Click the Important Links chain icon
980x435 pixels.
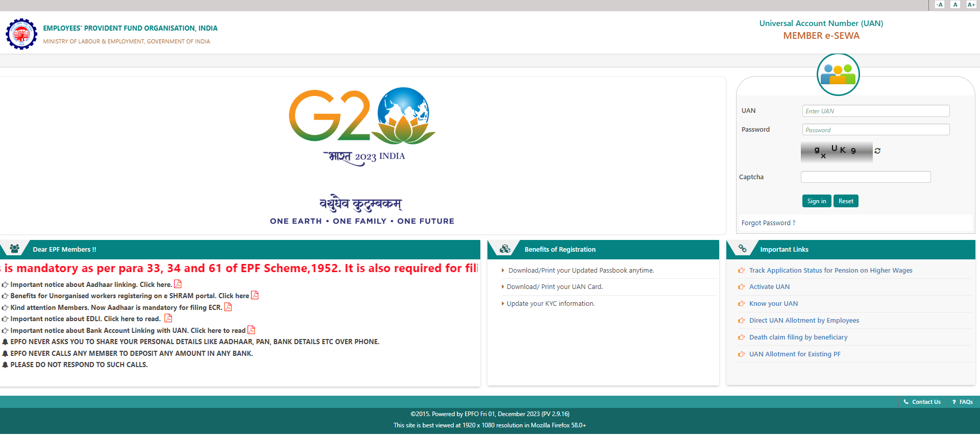point(743,249)
